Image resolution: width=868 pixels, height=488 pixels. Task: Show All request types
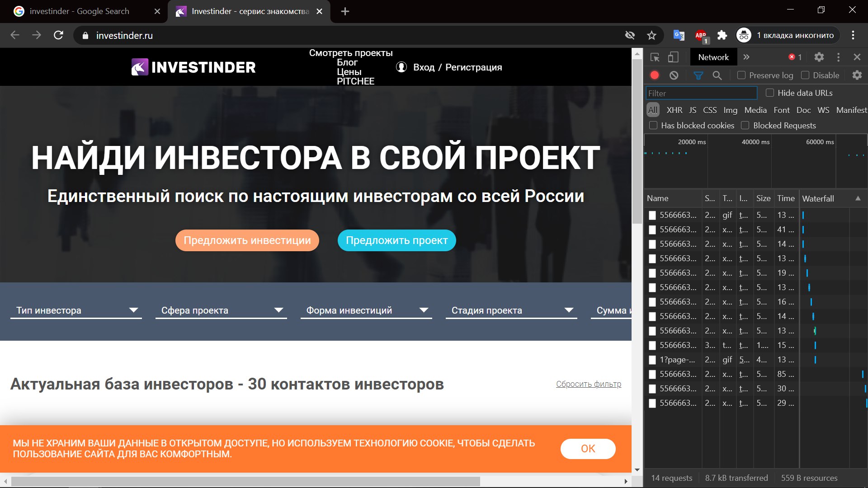[x=653, y=110]
